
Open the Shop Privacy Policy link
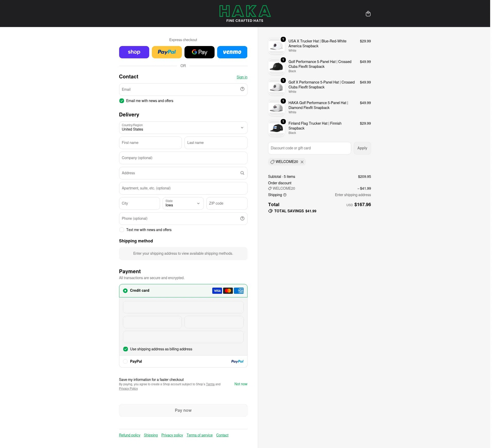point(128,389)
